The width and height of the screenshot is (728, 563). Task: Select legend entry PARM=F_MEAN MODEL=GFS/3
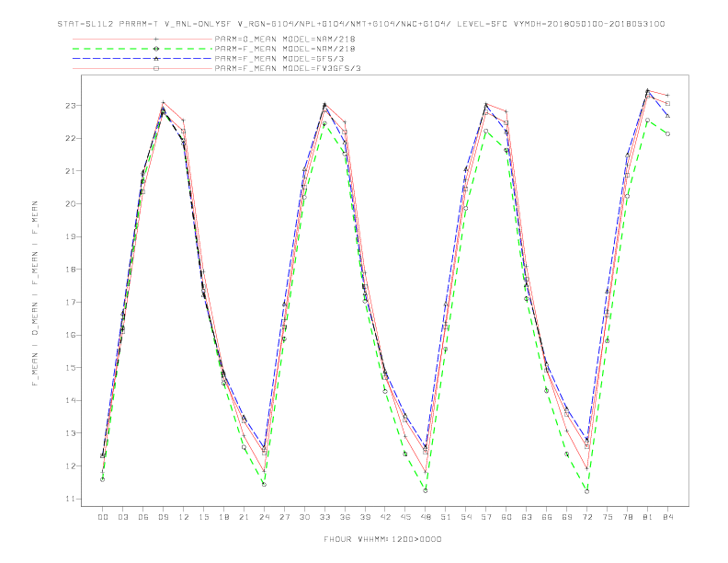279,59
